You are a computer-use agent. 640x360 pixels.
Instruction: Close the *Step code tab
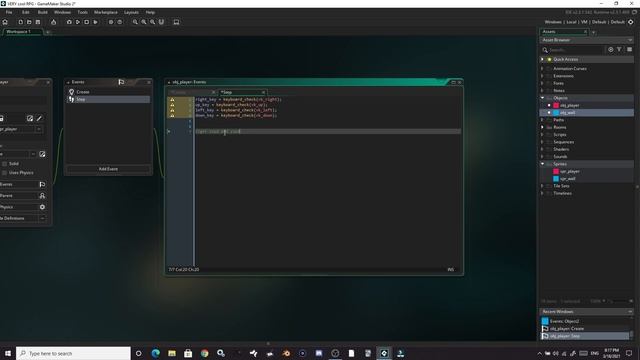tap(263, 92)
